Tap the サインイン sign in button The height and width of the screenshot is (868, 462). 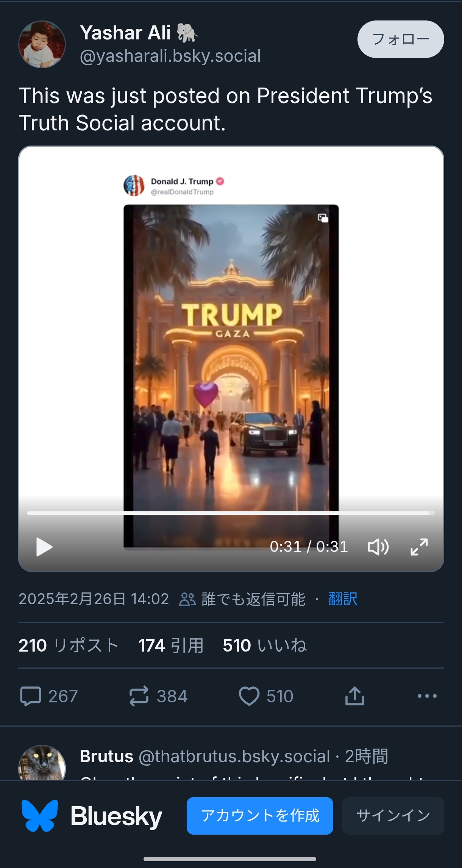click(393, 816)
